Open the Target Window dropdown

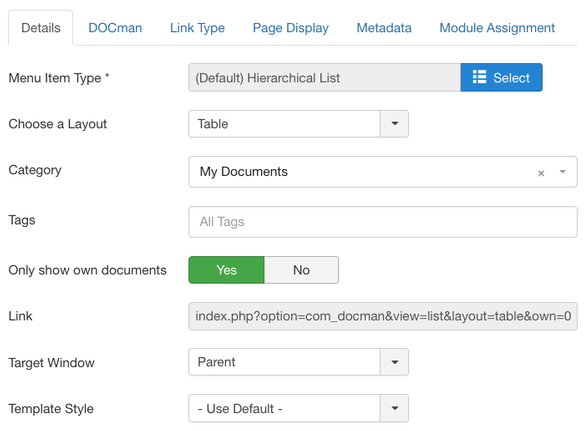pos(395,362)
